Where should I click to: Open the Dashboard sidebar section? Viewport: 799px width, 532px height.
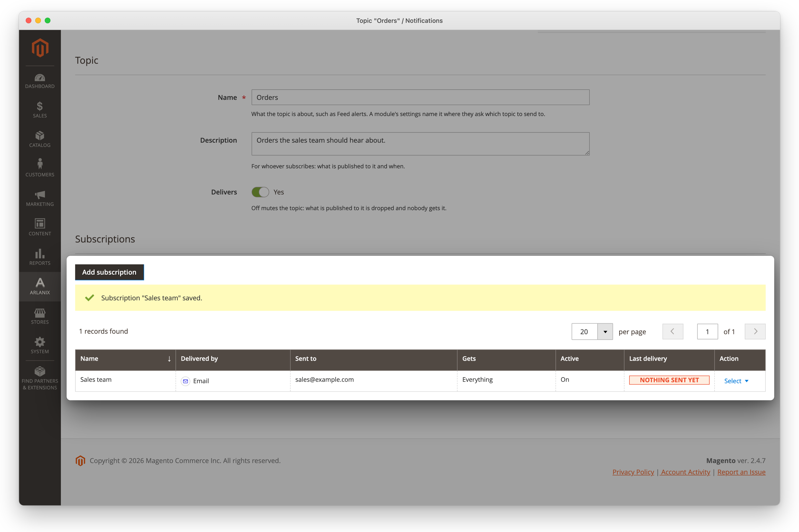(x=40, y=81)
